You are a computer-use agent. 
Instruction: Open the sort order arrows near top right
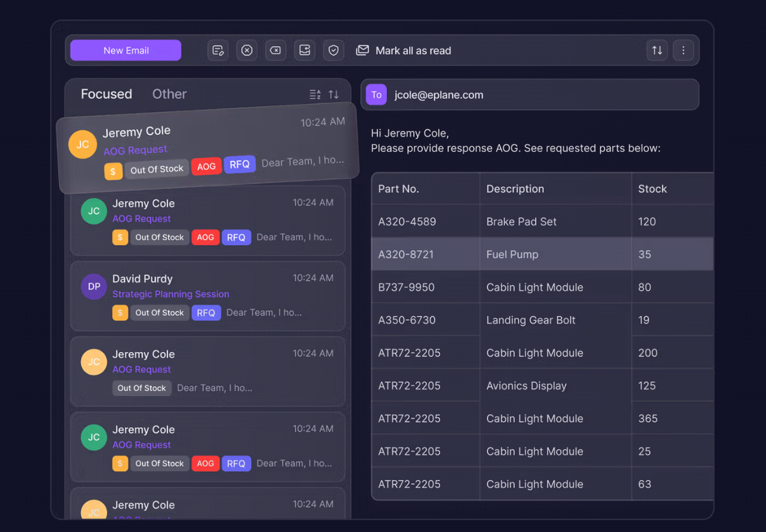[x=657, y=50]
